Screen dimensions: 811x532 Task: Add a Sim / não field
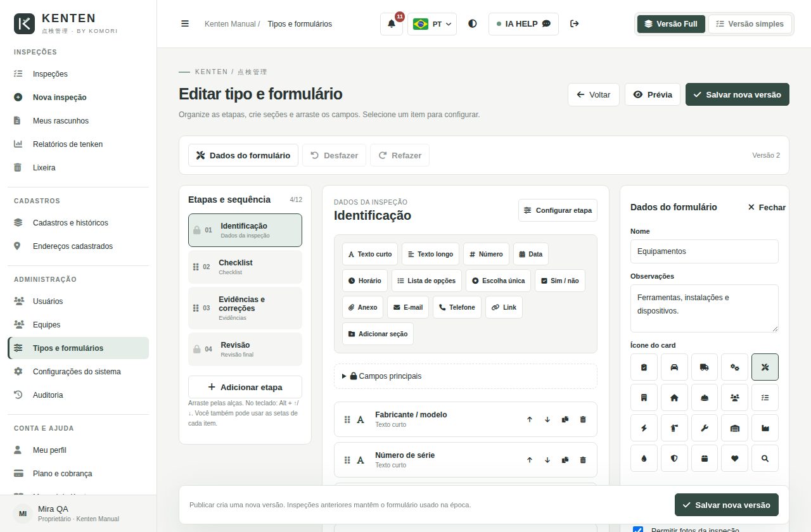[560, 281]
